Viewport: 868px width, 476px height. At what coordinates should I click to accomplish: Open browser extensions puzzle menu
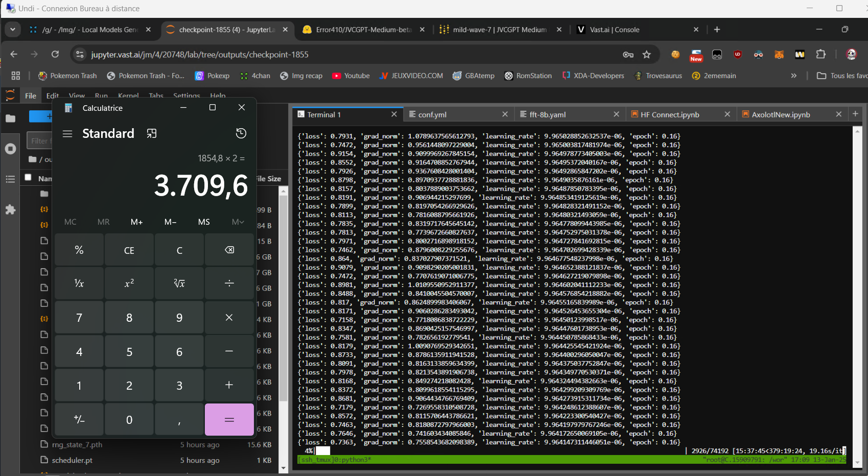(820, 54)
